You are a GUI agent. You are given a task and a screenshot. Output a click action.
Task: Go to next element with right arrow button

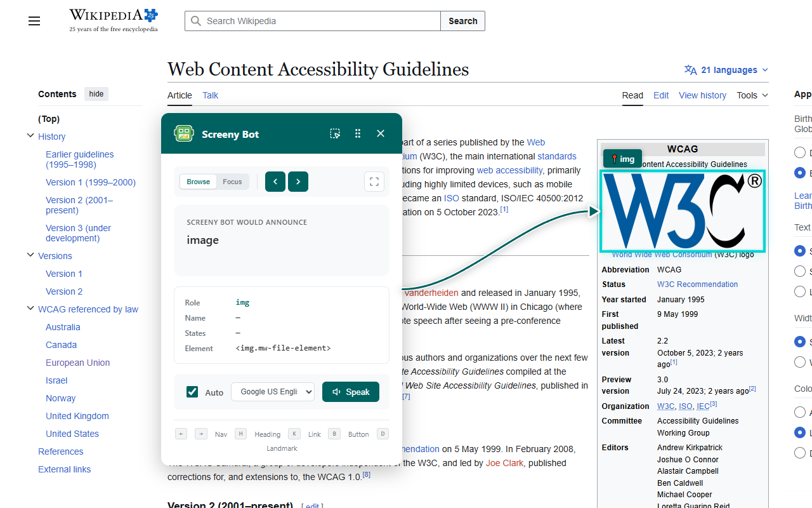tap(298, 182)
